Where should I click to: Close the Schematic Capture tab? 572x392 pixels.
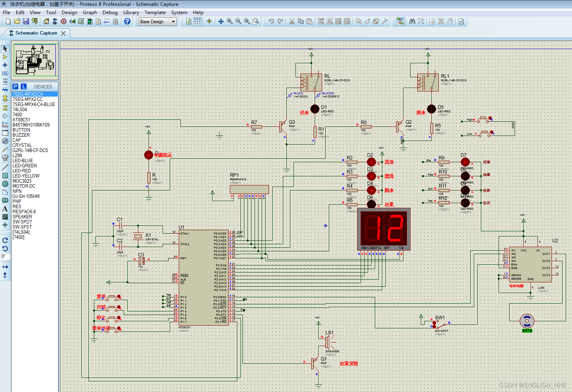[x=63, y=33]
